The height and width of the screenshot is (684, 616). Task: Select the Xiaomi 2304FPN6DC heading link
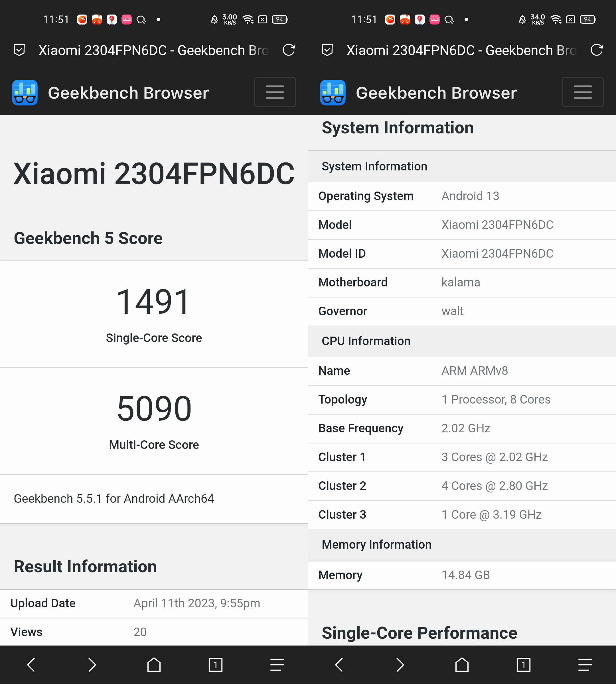[x=154, y=173]
